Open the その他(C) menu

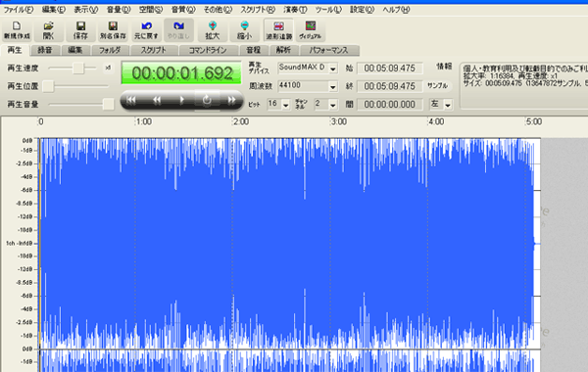point(218,10)
